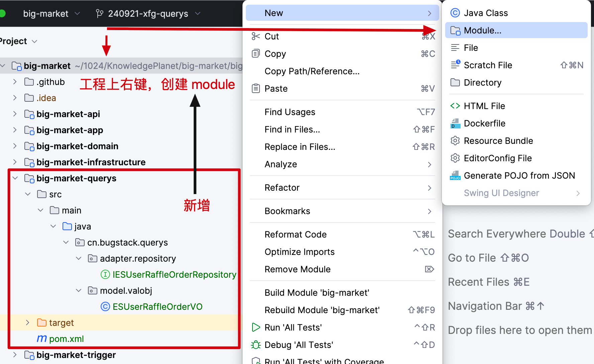The height and width of the screenshot is (364, 594).
Task: Select Module... from the New submenu
Action: pyautogui.click(x=482, y=30)
